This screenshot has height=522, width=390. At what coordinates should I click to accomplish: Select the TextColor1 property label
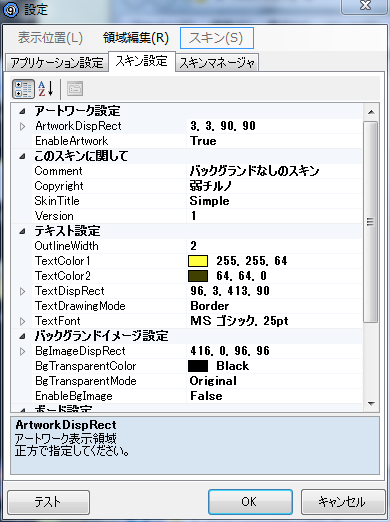click(63, 261)
